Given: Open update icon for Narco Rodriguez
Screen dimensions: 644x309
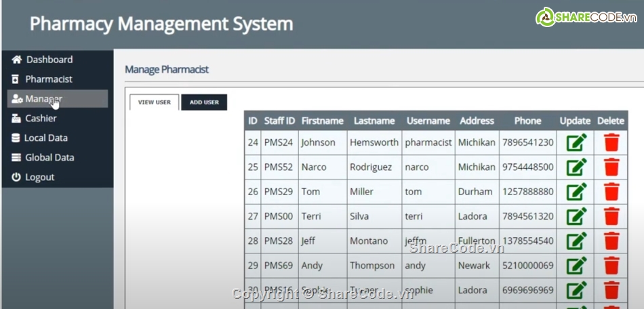Looking at the screenshot, I should (577, 167).
